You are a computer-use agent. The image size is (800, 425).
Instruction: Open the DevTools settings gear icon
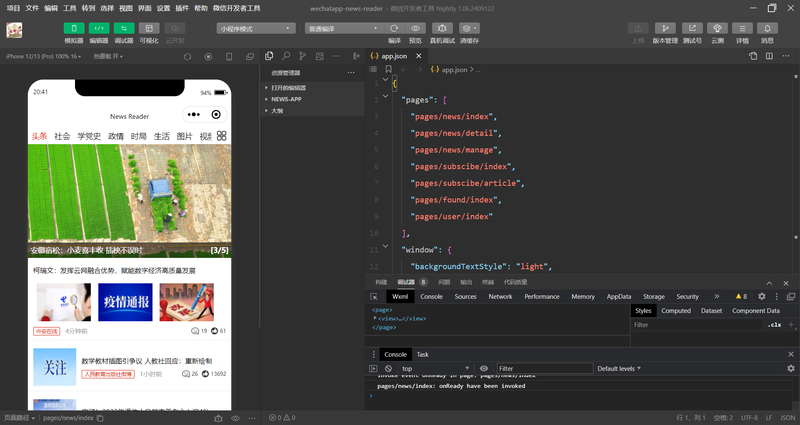click(x=762, y=297)
